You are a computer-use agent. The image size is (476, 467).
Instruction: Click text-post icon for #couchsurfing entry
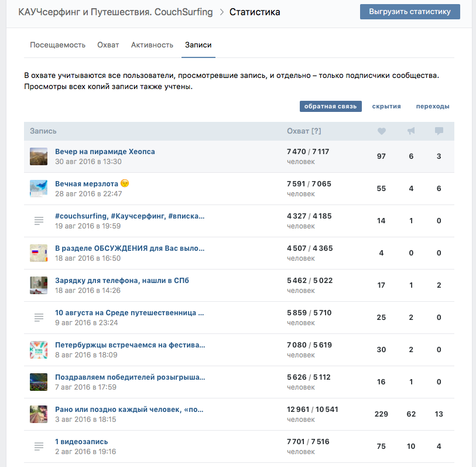coord(39,221)
